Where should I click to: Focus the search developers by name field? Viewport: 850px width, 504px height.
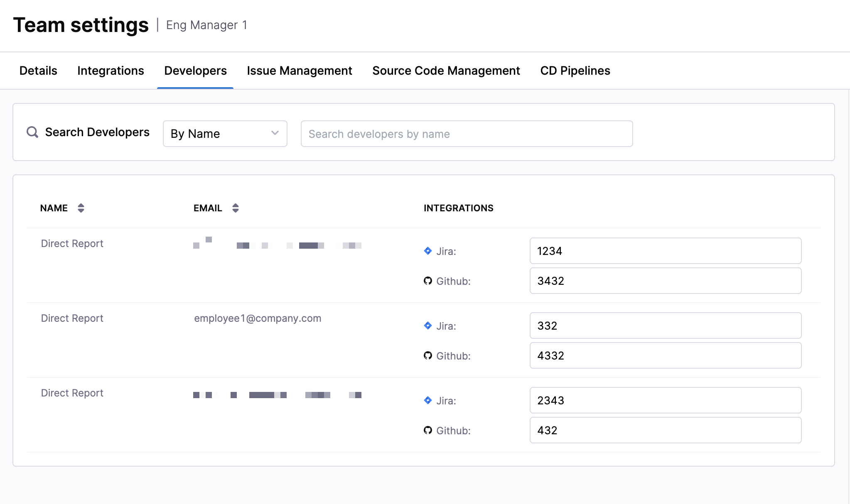(467, 134)
